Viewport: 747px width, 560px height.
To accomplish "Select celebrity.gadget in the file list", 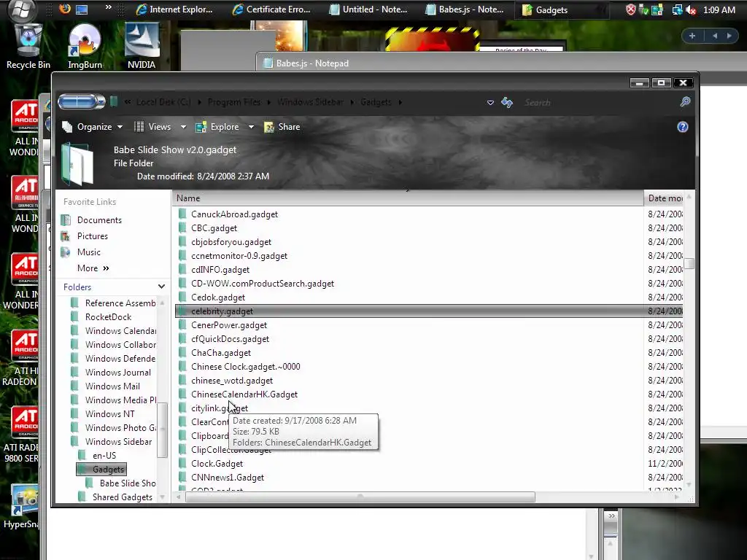I will coord(429,311).
